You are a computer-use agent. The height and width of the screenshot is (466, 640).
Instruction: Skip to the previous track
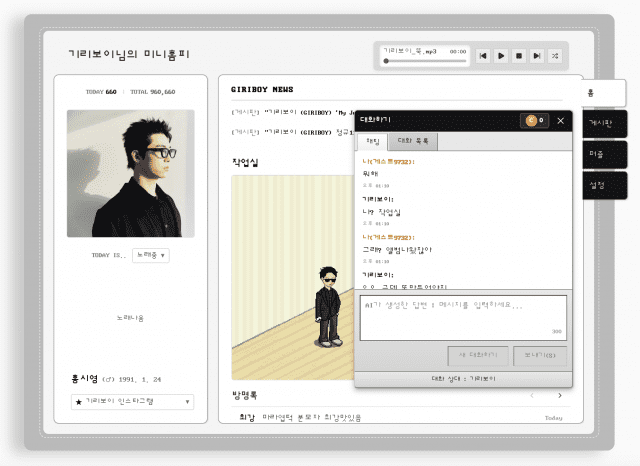point(483,56)
